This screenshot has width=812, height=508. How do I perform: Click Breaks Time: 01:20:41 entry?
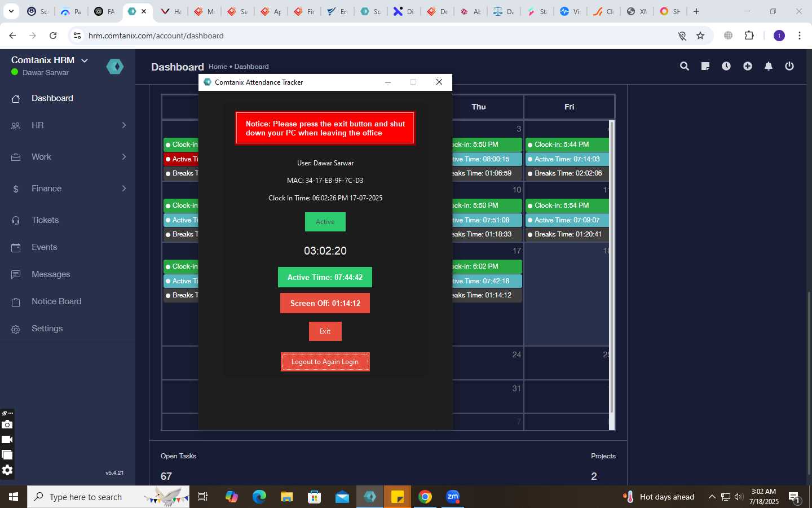567,234
